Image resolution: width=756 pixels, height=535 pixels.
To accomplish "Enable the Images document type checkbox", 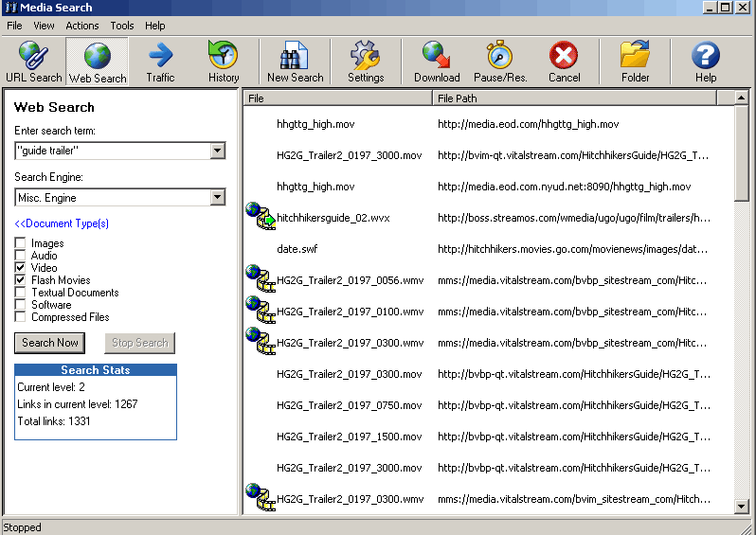I will coord(21,243).
